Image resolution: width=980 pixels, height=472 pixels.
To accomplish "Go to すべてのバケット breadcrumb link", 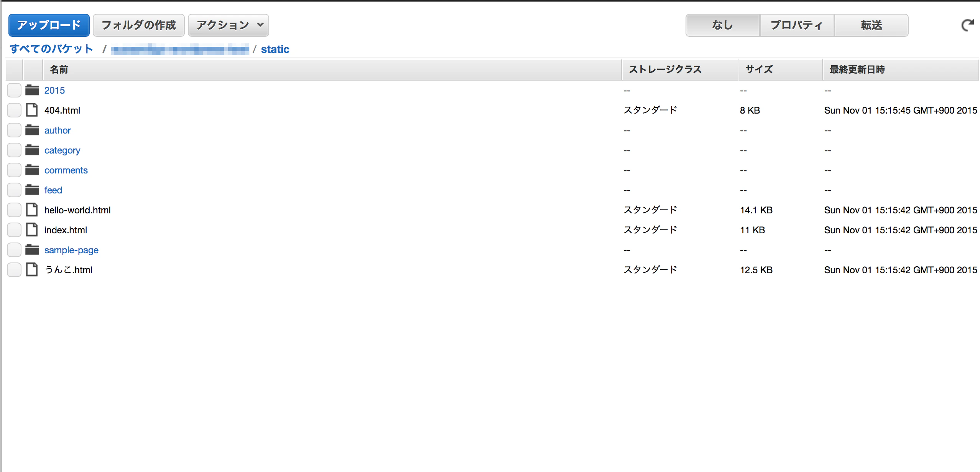I will [51, 49].
